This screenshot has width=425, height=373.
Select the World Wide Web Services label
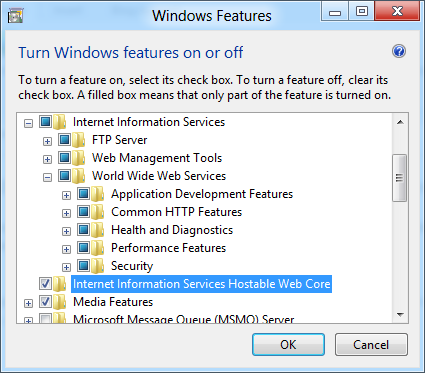[159, 176]
